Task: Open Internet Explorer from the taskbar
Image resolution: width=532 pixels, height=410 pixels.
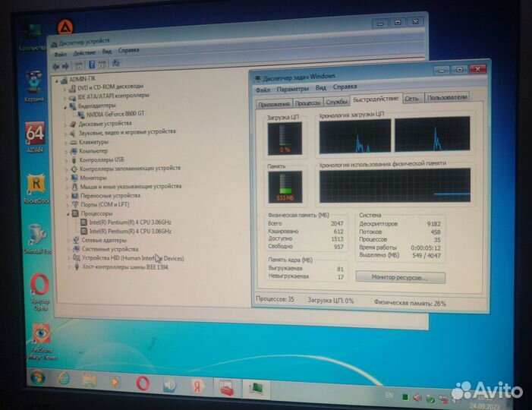Action: pos(64,378)
